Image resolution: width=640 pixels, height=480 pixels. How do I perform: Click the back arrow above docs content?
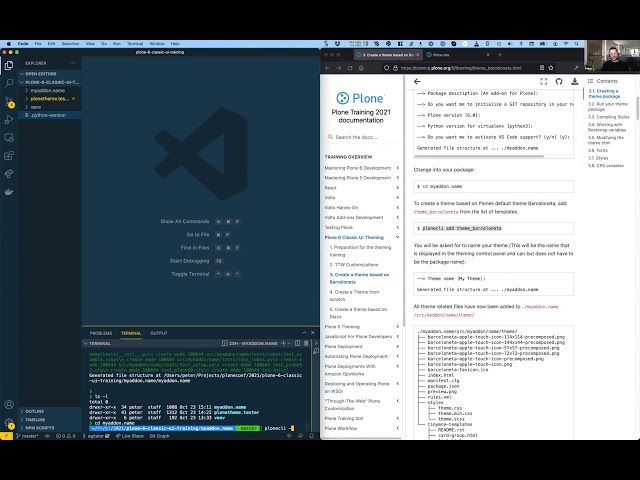(x=417, y=82)
